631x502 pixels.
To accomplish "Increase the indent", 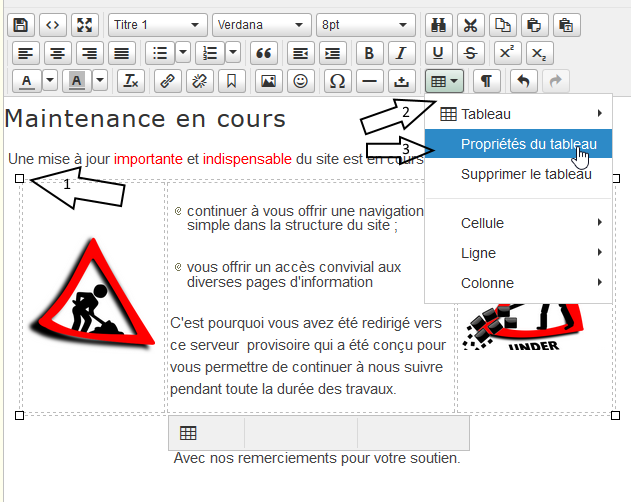I will (333, 53).
